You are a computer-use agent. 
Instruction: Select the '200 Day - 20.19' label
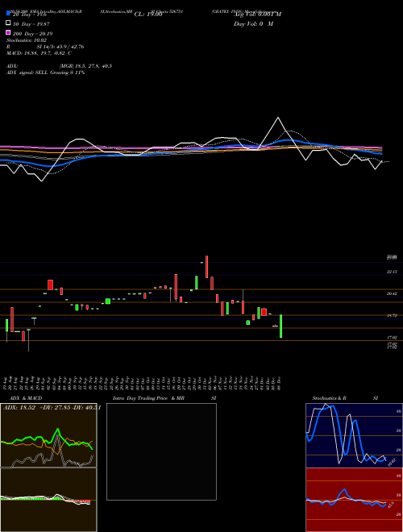32,34
